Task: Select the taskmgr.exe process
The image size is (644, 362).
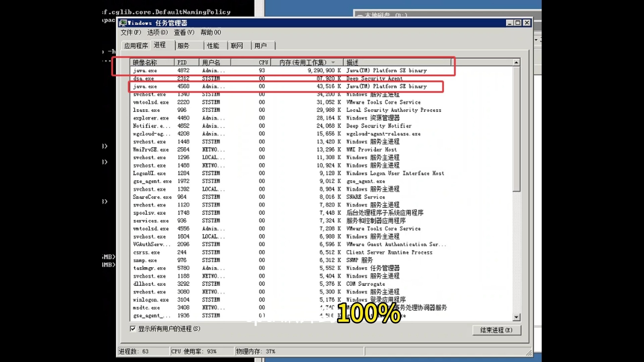Action: [291, 268]
